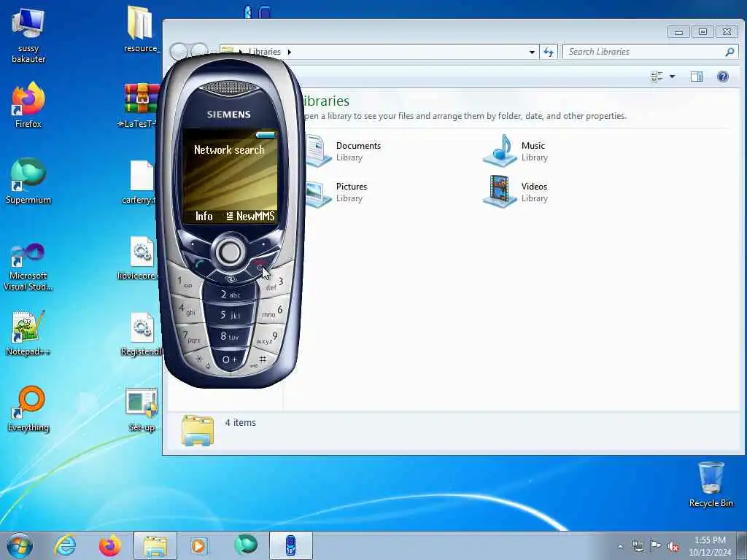Click the phone keypad 9 wxyz key
This screenshot has width=747, height=560.
coord(268,339)
